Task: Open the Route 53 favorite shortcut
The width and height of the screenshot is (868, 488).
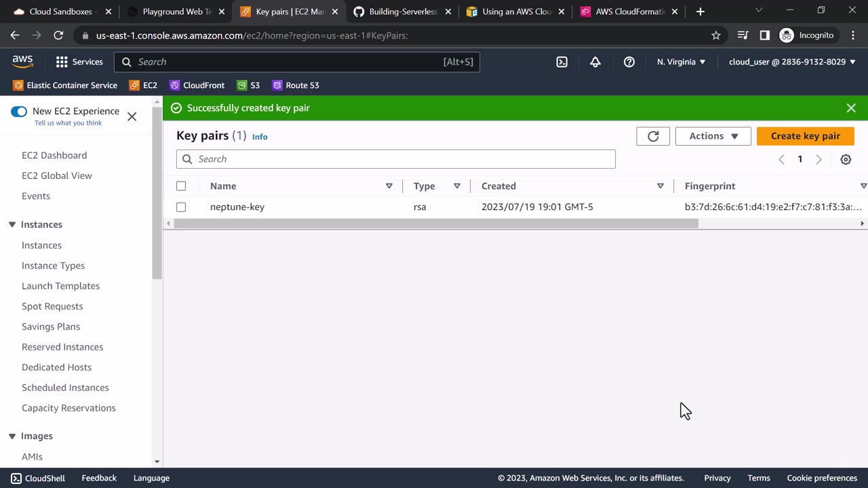Action: pyautogui.click(x=296, y=85)
